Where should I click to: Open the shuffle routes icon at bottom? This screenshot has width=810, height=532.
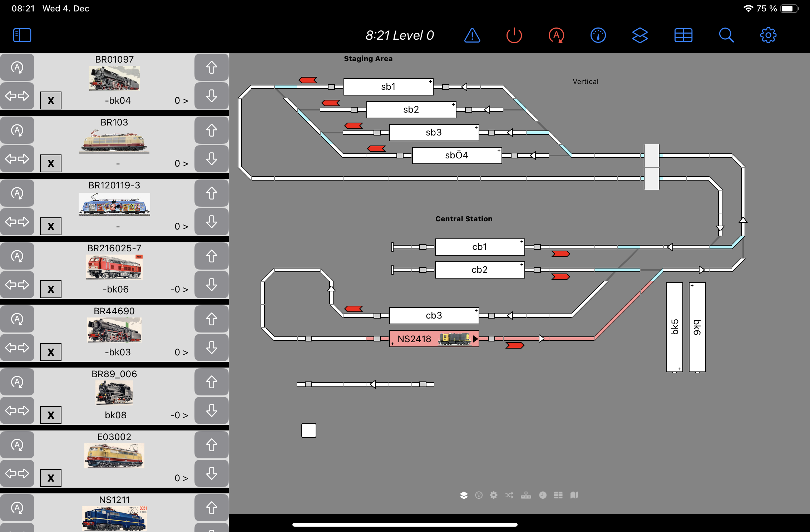(x=509, y=495)
